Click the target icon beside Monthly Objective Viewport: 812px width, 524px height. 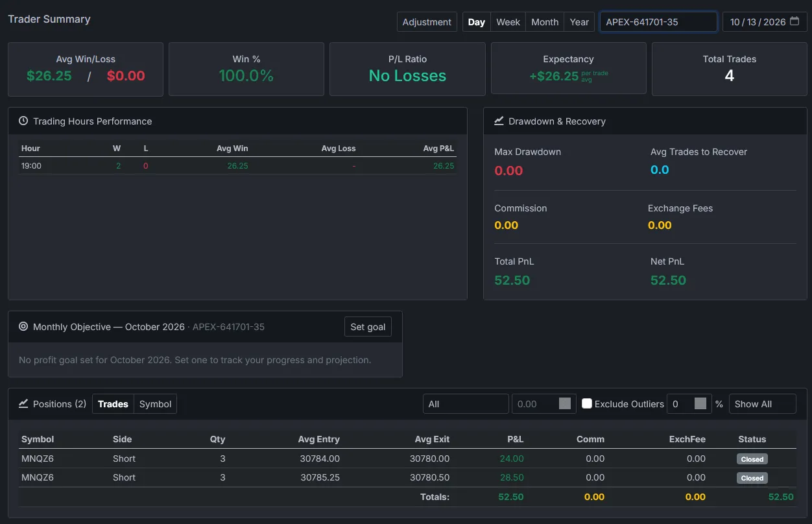[x=23, y=327]
